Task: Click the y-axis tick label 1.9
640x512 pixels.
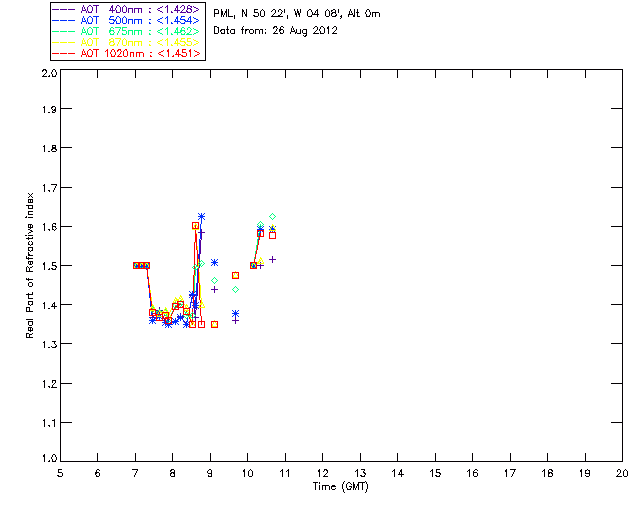Action: tap(49, 109)
